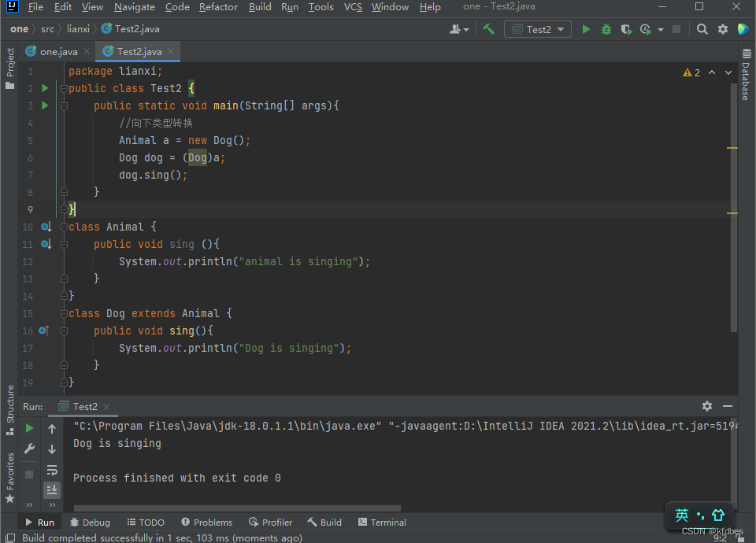Image resolution: width=756 pixels, height=543 pixels.
Task: Rerun Test2 from the Run panel
Action: pos(29,429)
